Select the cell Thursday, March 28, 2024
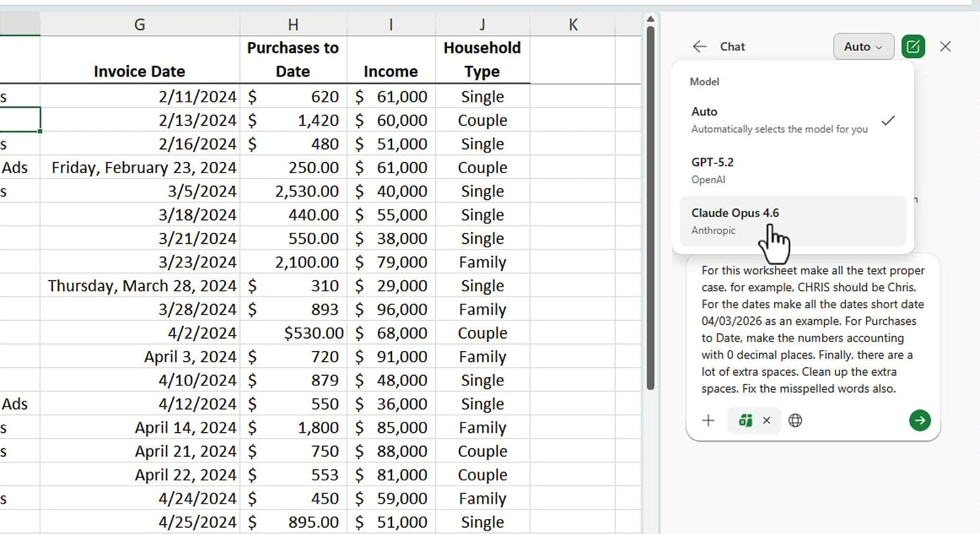Screen dimensions: 980x534 pyautogui.click(x=140, y=286)
